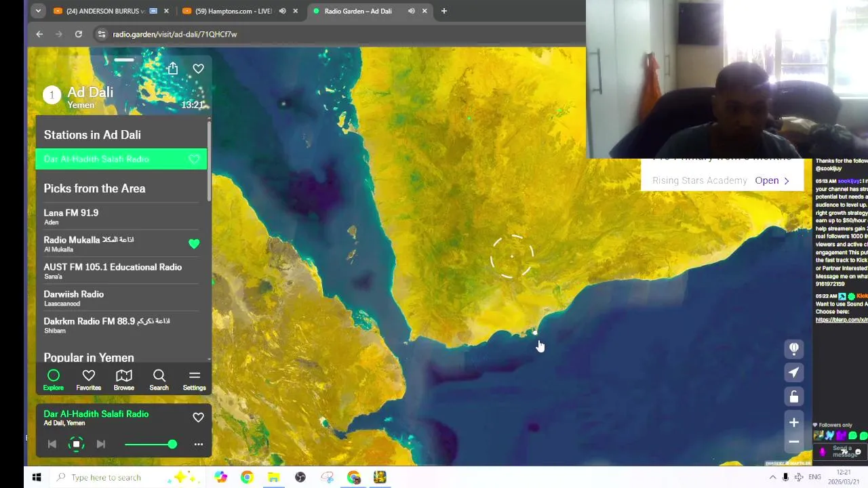Viewport: 868px width, 488px height.
Task: Mute the Hamptons.com tab audio
Action: point(282,11)
